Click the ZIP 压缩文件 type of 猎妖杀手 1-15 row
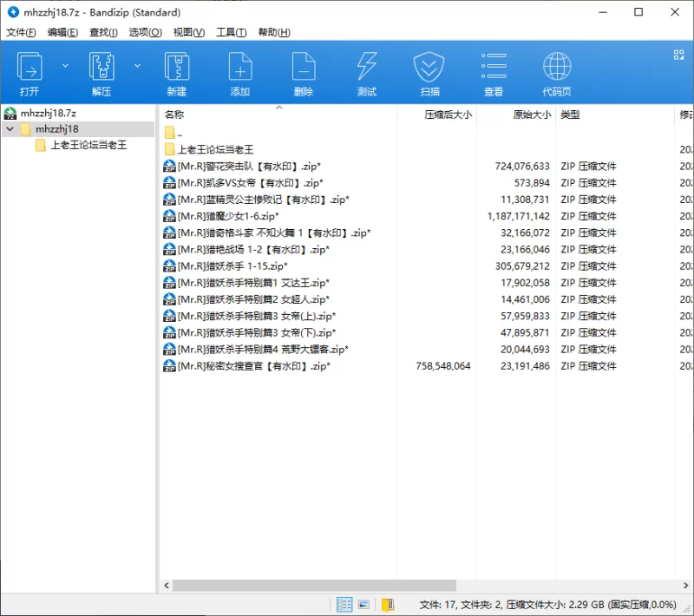The width and height of the screenshot is (694, 616). [588, 266]
